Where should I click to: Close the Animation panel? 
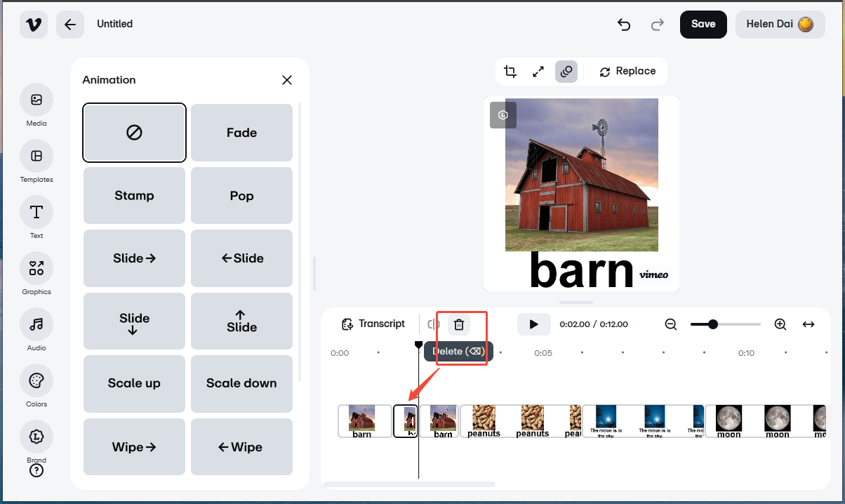(x=287, y=80)
